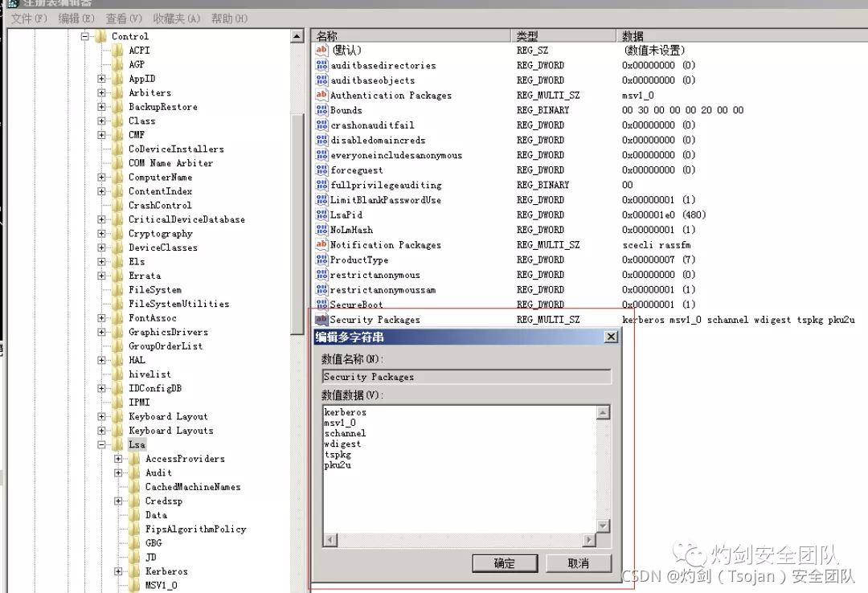868x593 pixels.
Task: Open the 编辑(E) menu
Action: point(76,18)
